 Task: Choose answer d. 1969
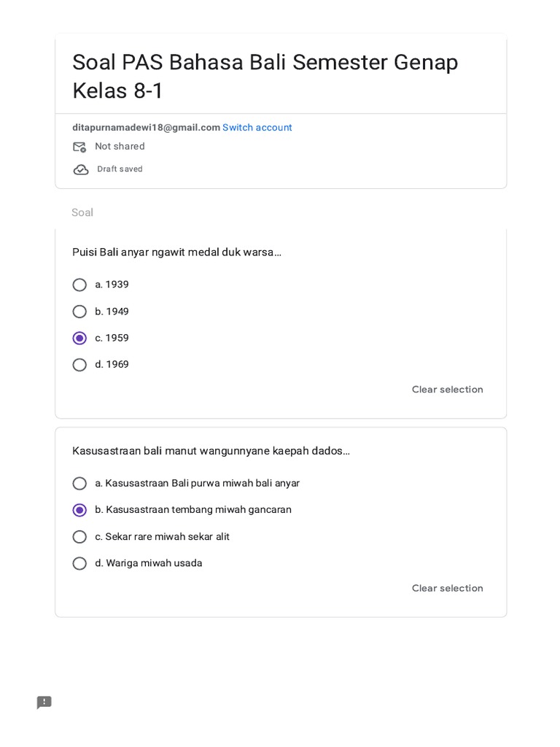(79, 365)
